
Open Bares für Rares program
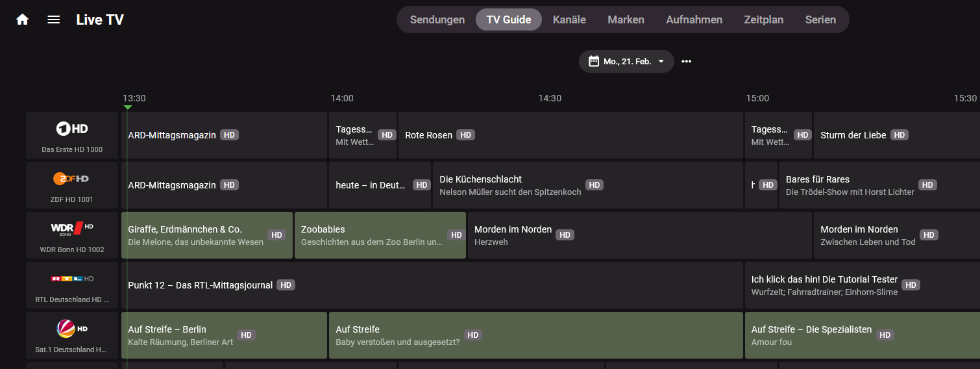pos(879,185)
